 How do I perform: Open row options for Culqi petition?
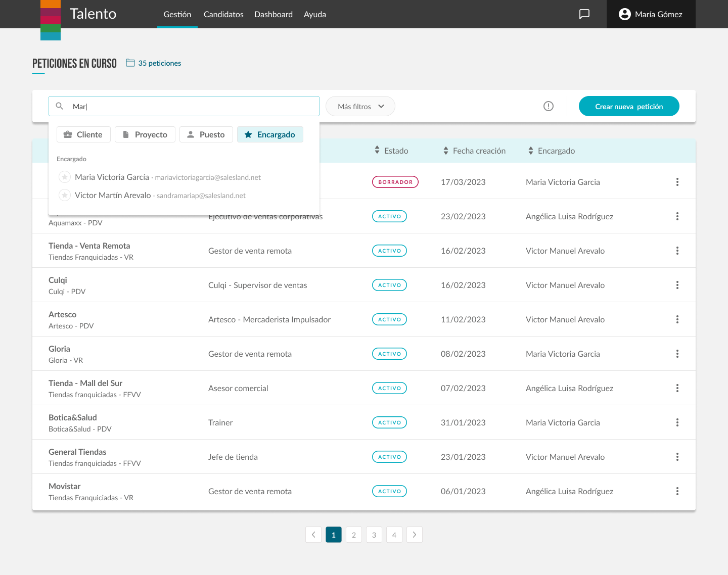pos(677,285)
